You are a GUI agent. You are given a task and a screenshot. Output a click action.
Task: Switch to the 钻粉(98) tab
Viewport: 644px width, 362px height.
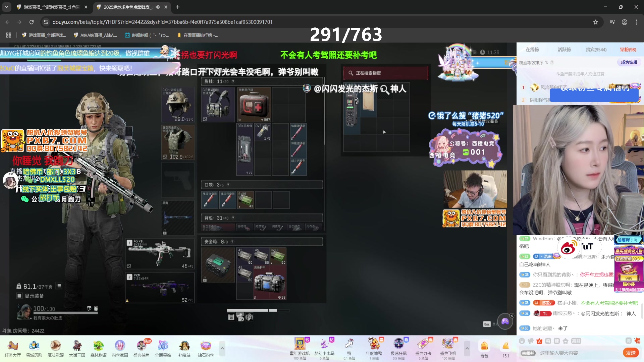628,50
